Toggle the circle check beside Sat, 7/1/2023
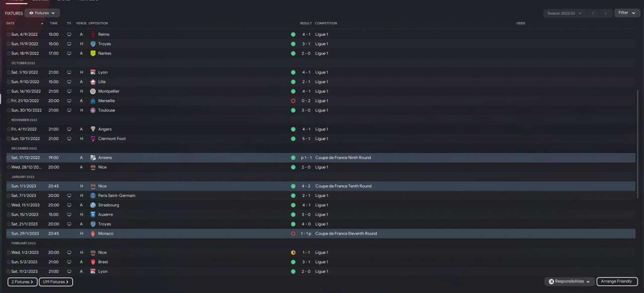The image size is (644, 293). (9, 196)
